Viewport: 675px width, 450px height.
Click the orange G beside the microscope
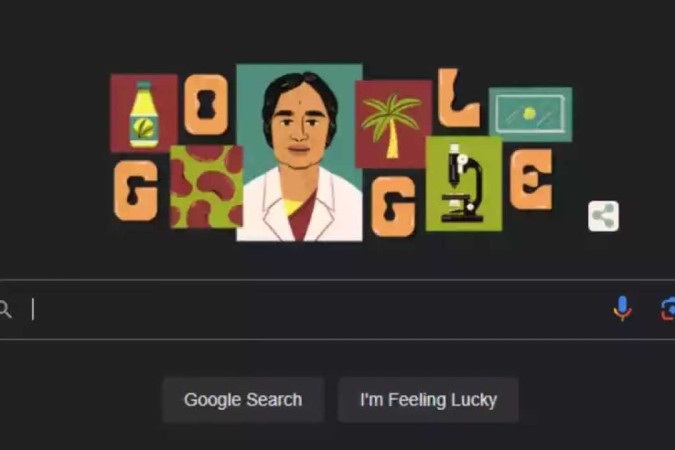(x=393, y=206)
